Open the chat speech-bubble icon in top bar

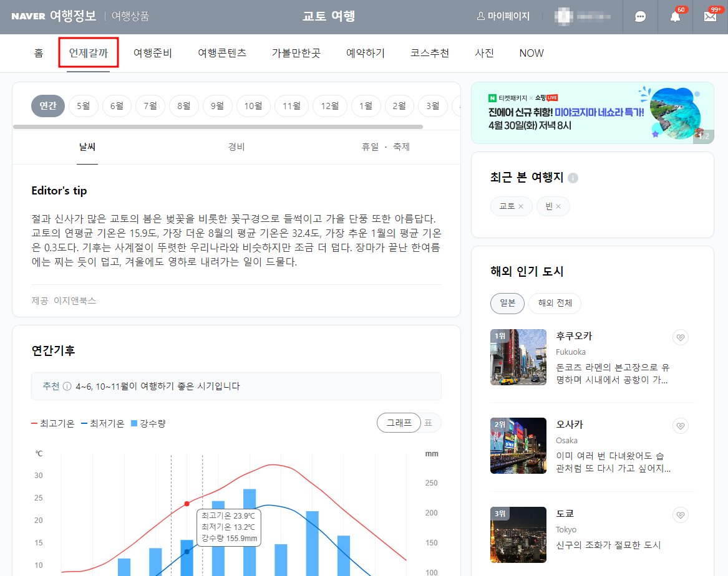(640, 17)
